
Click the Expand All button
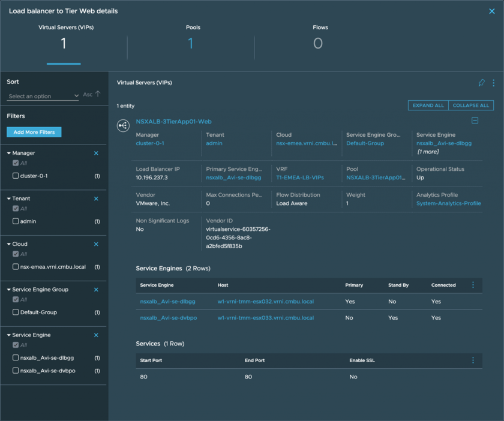(x=428, y=106)
